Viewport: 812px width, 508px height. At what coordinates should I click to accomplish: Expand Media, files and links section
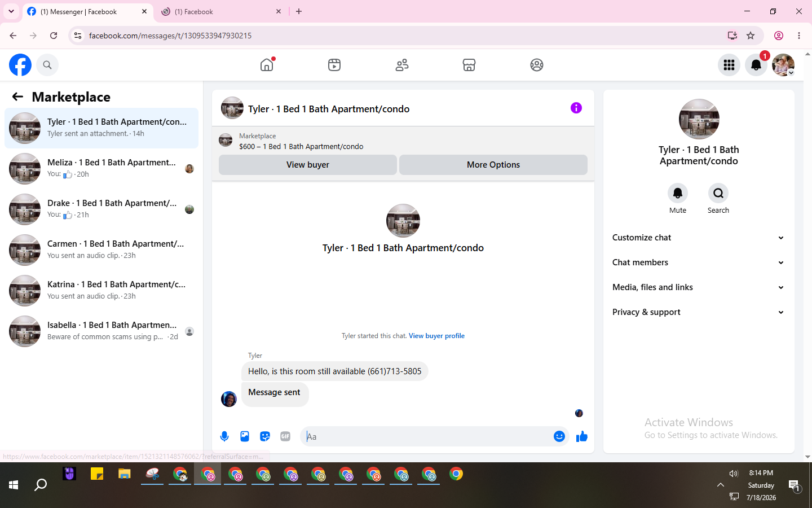point(699,287)
